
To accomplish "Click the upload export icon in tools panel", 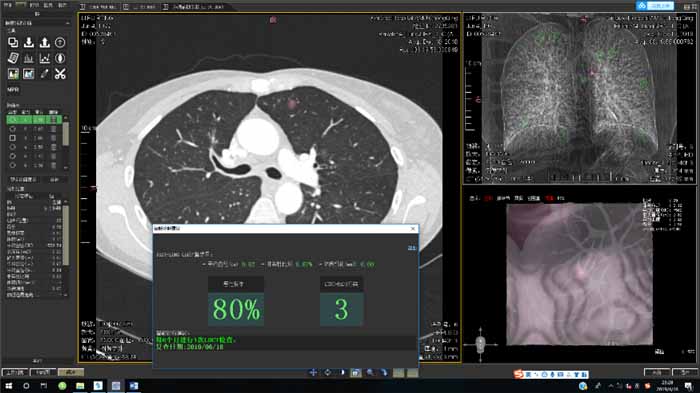I will pos(44,42).
